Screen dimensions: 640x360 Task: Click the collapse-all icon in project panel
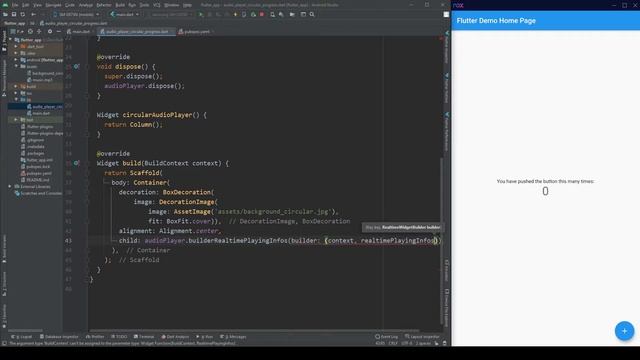tap(39, 31)
